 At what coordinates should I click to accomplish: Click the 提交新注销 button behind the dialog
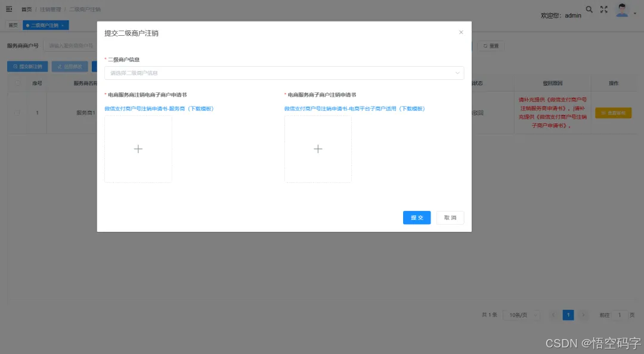[27, 67]
